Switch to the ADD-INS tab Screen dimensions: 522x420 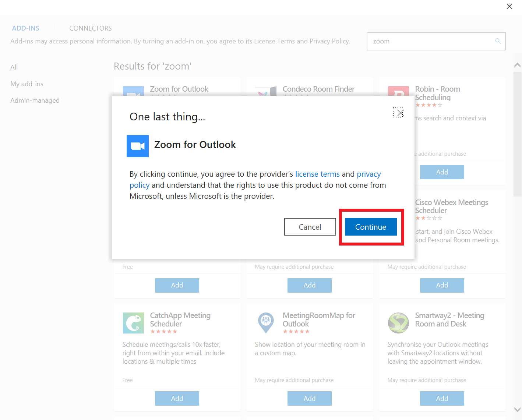[x=26, y=28]
